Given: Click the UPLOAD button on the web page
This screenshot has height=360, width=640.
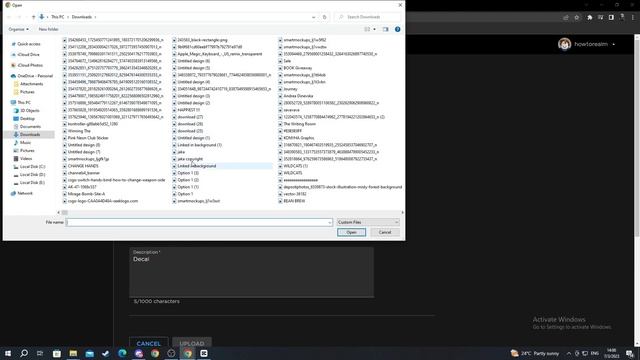Looking at the screenshot, I should [x=192, y=344].
